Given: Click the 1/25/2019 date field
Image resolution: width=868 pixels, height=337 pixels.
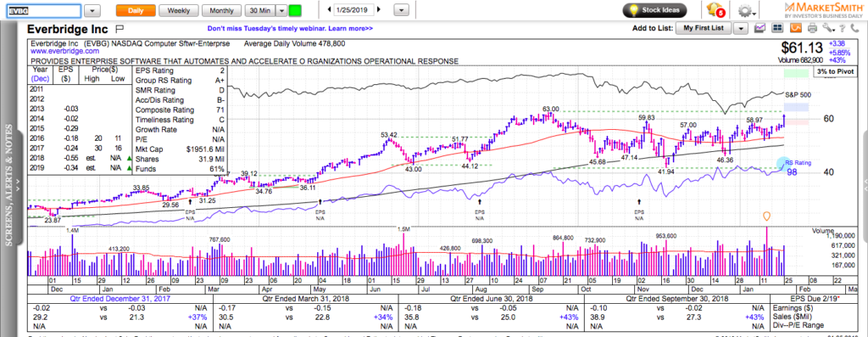Looking at the screenshot, I should [354, 10].
